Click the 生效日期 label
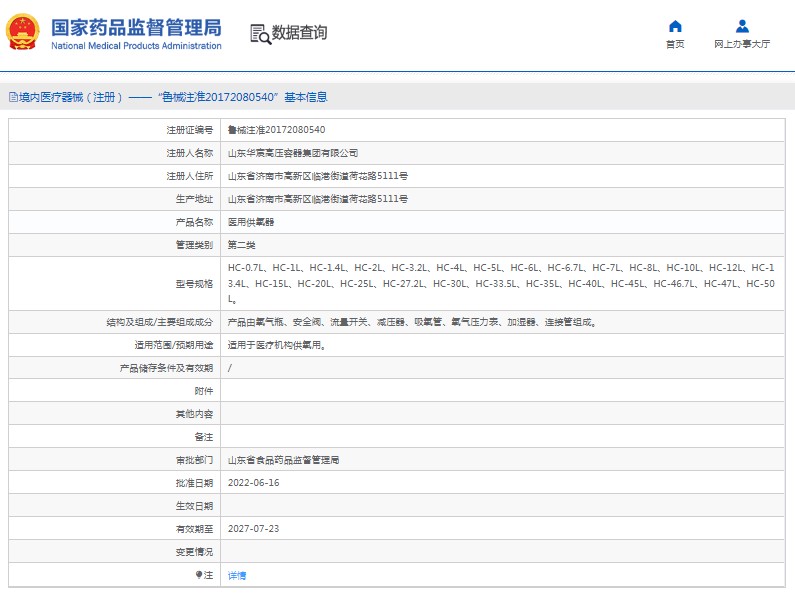The image size is (795, 593). pyautogui.click(x=194, y=506)
